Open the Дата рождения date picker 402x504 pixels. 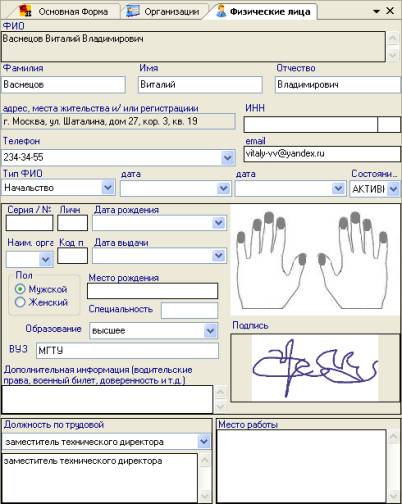(x=219, y=223)
